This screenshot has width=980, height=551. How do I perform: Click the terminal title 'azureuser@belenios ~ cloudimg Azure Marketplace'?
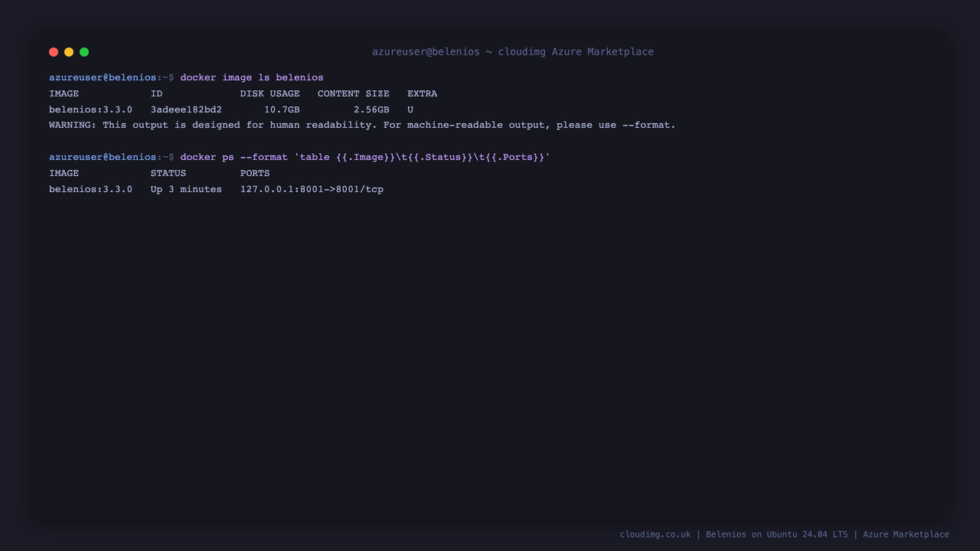pyautogui.click(x=513, y=52)
